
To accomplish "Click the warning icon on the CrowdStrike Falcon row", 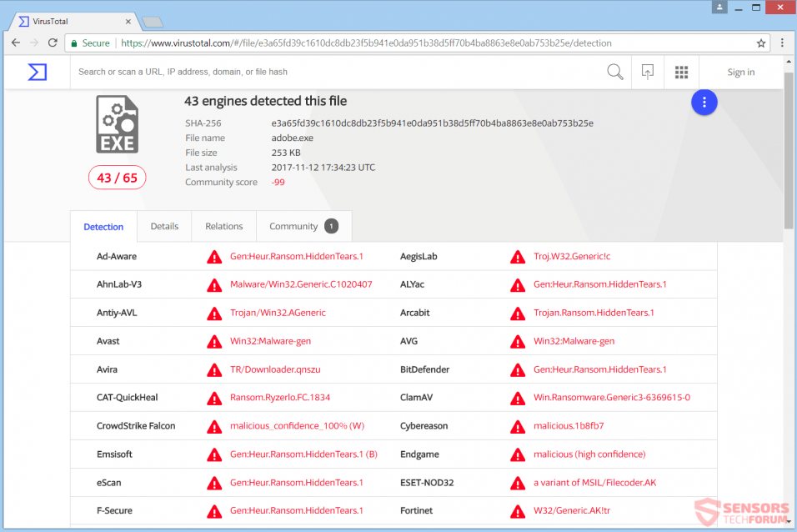I will [x=214, y=425].
